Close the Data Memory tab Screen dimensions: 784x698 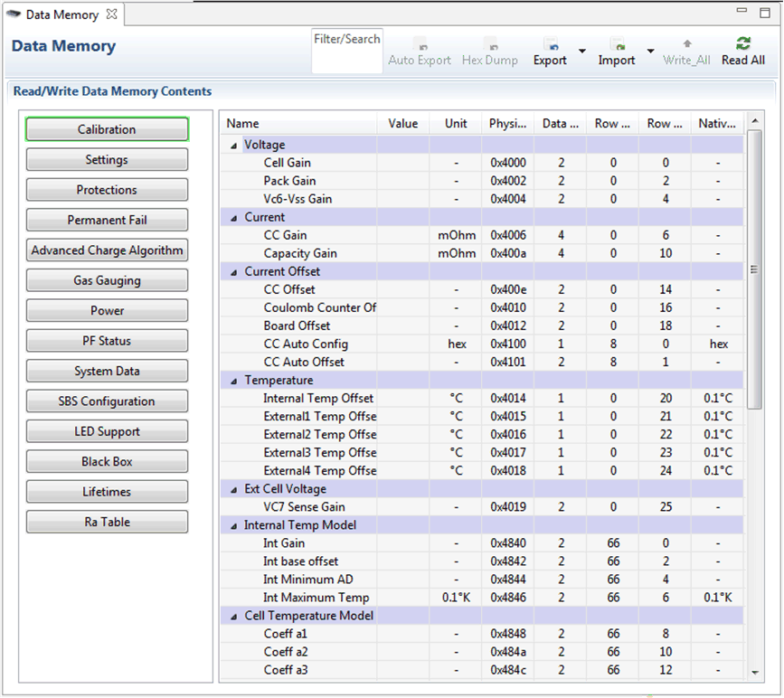pos(111,14)
